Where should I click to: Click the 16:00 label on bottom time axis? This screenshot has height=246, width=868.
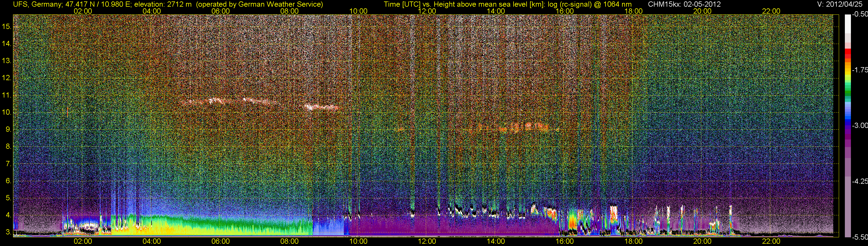[565, 241]
